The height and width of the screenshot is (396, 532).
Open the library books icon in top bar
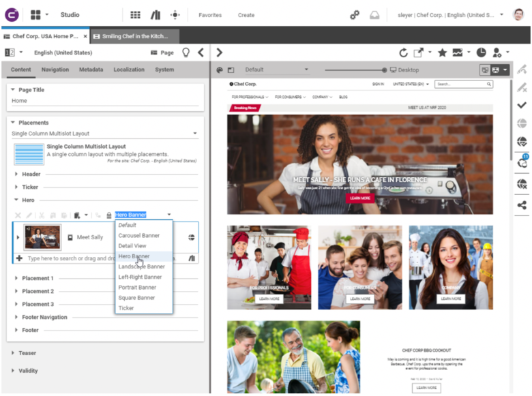tap(156, 15)
